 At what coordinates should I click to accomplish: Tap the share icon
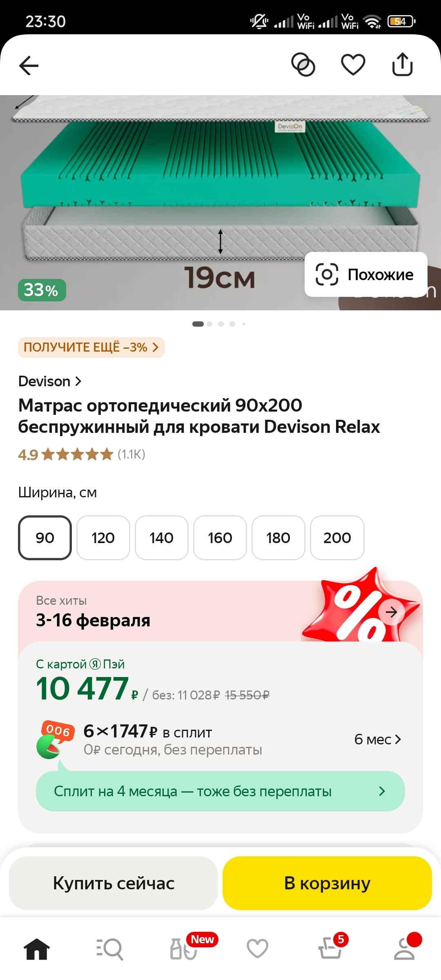click(x=403, y=65)
